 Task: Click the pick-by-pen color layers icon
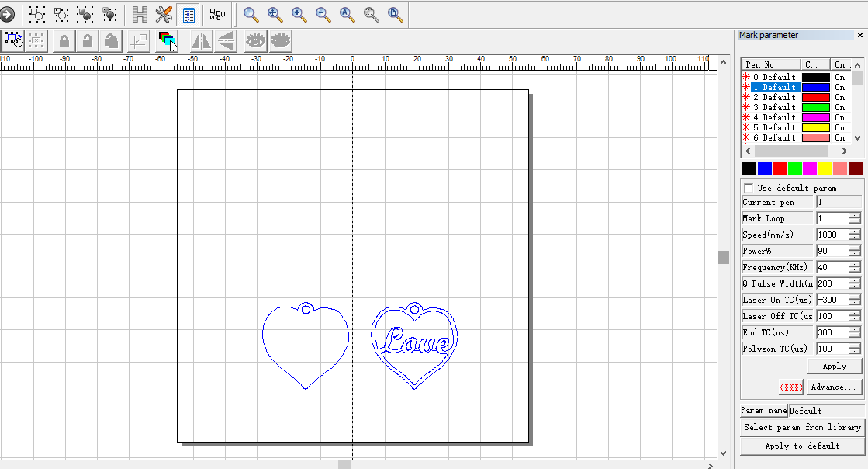point(167,40)
